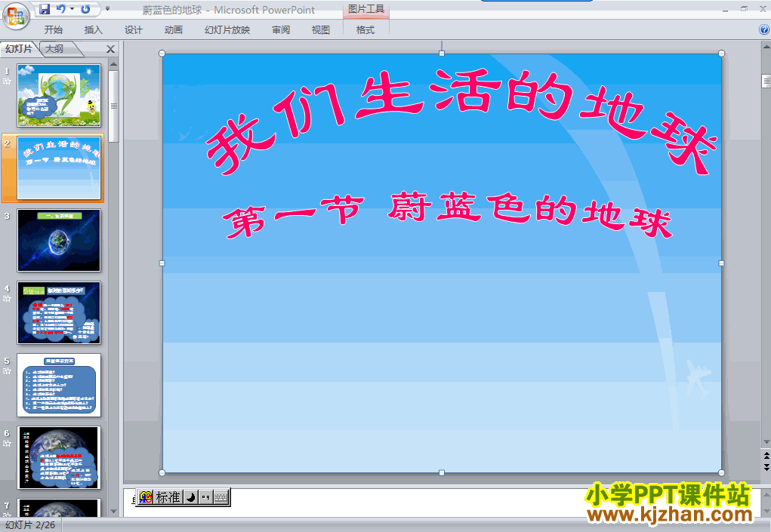Open the IME soft keyboard icon
This screenshot has width=771, height=532.
click(221, 497)
